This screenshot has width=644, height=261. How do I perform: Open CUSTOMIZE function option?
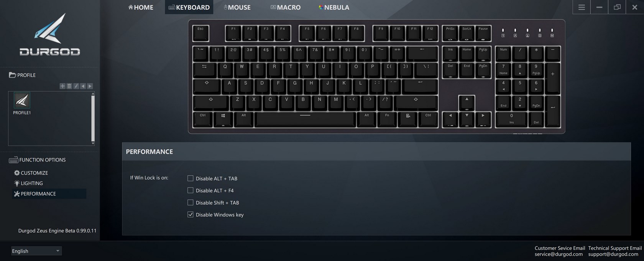(31, 173)
